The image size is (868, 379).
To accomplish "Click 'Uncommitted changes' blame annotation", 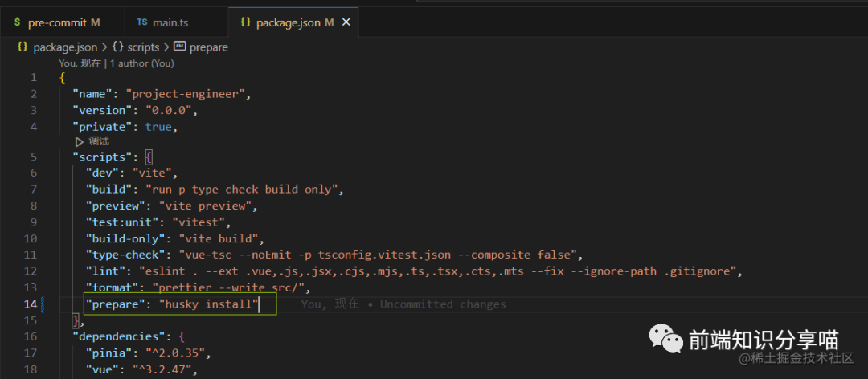I will [443, 304].
